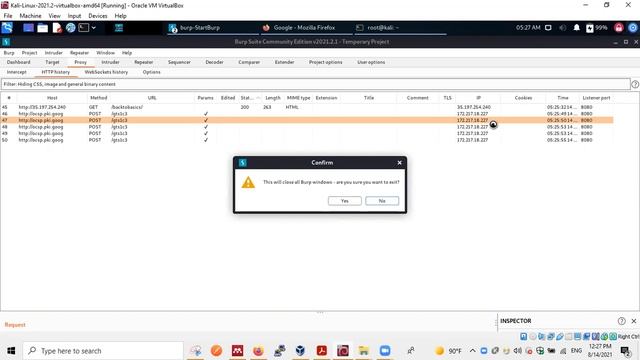This screenshot has width=640, height=360.
Task: Switch to root@kali terminal window
Action: [x=400, y=28]
